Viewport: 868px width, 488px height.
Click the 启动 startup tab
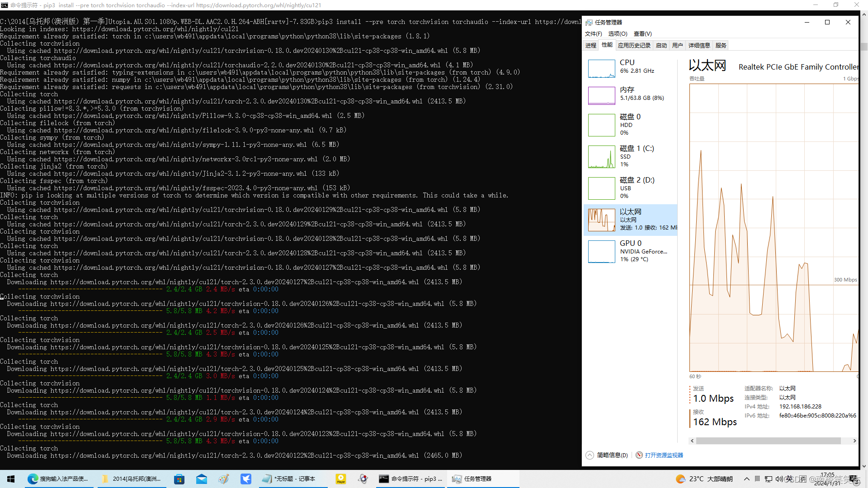(x=661, y=45)
